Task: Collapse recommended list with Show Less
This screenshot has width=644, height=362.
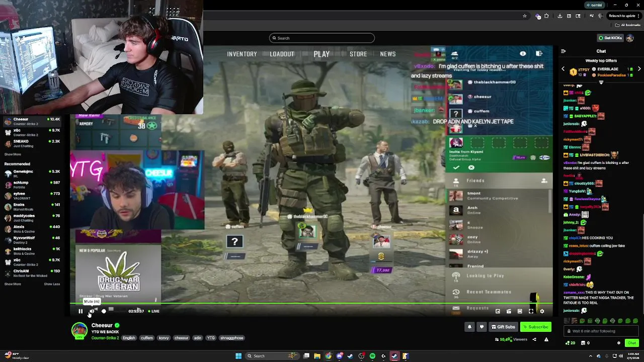Action: (x=52, y=284)
